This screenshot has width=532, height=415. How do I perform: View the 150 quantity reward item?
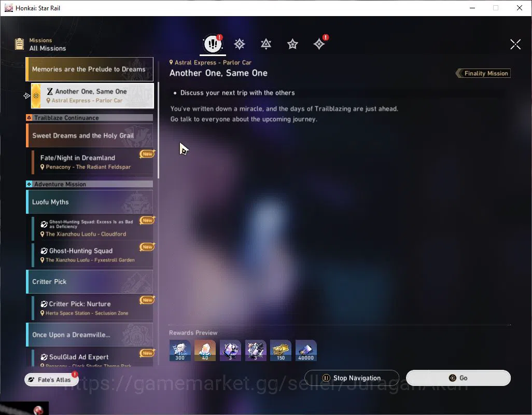[x=281, y=351]
